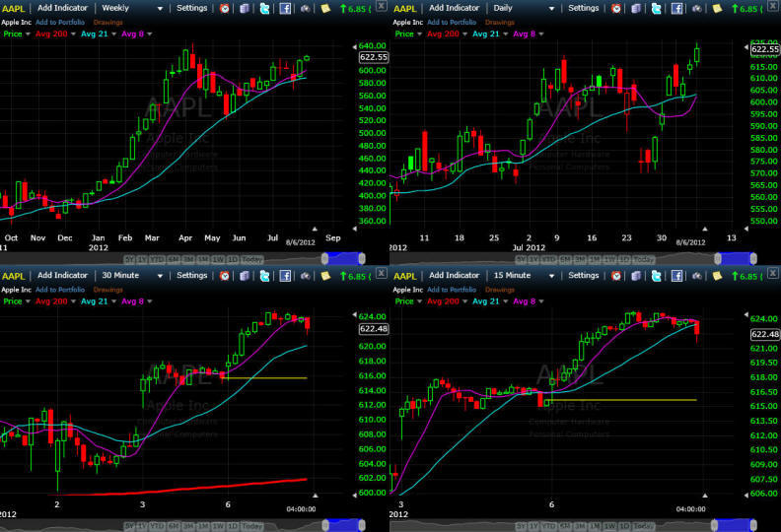Select 5Y range in Weekly chart
This screenshot has width=781, height=532.
[x=129, y=259]
